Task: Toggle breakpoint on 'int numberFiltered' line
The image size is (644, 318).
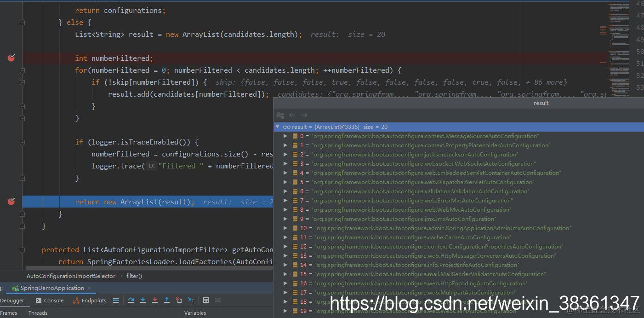Action: 11,58
